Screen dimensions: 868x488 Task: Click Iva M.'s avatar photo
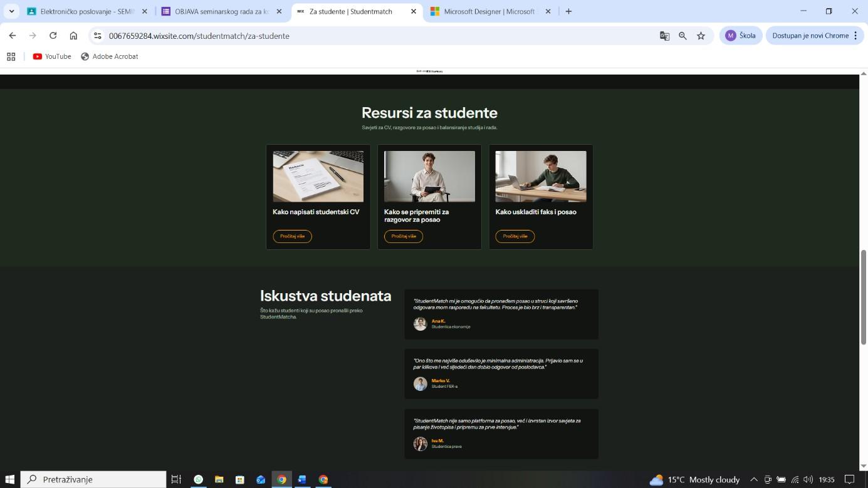pos(421,444)
